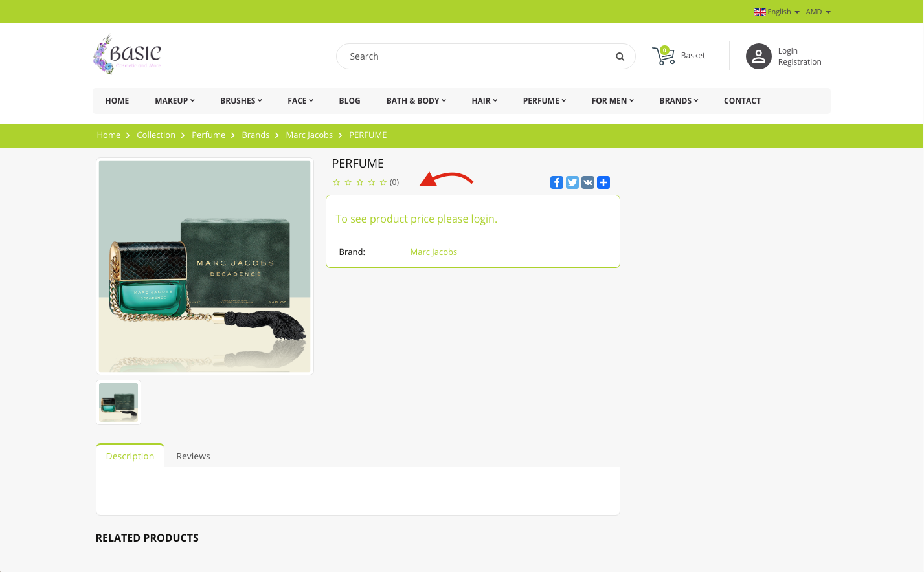
Task: Click the Basket link text
Action: point(693,56)
